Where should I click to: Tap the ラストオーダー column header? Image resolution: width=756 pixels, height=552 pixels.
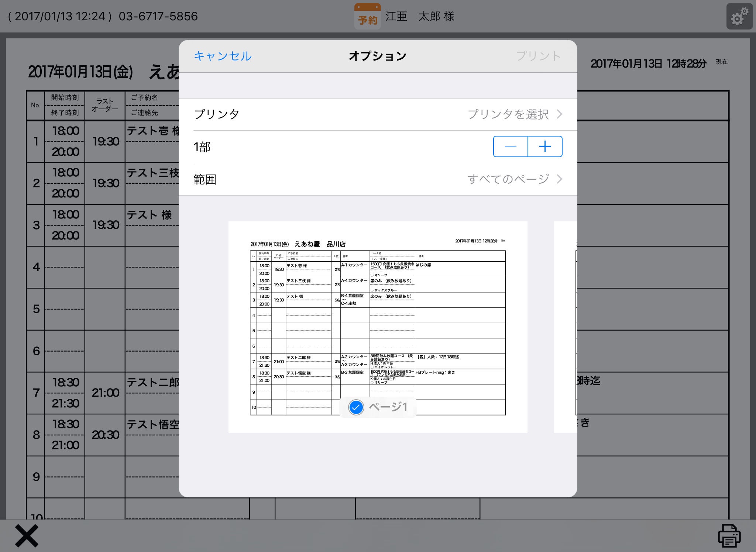point(105,105)
